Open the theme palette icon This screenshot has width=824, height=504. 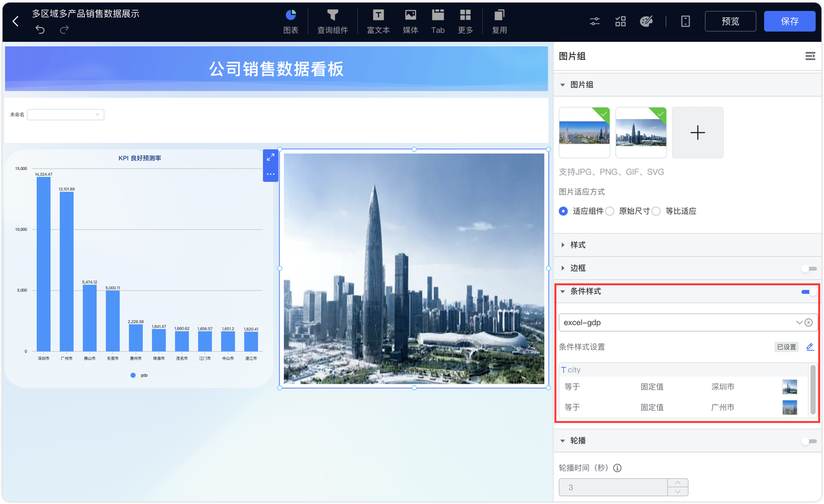646,21
